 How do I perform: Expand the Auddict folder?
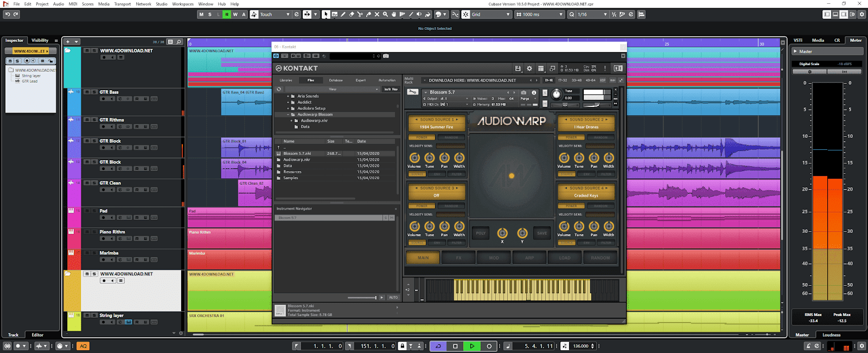pyautogui.click(x=288, y=102)
